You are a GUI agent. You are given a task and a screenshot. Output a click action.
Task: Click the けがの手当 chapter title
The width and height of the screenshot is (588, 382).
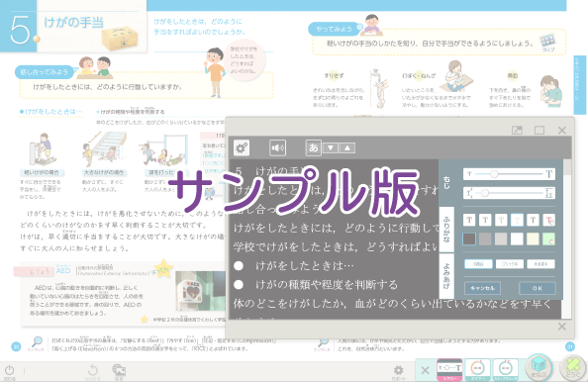coord(73,22)
